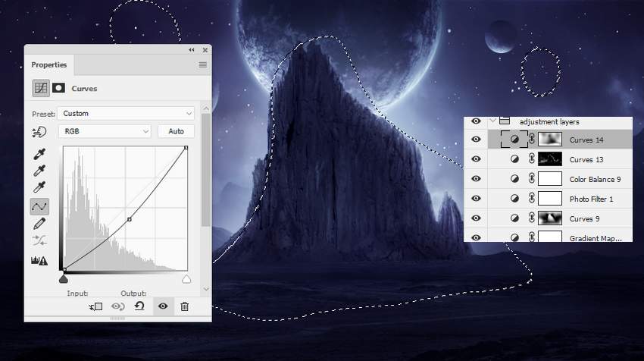This screenshot has width=644, height=361.
Task: Click the Curves 9 adjustment layer icon
Action: (514, 218)
